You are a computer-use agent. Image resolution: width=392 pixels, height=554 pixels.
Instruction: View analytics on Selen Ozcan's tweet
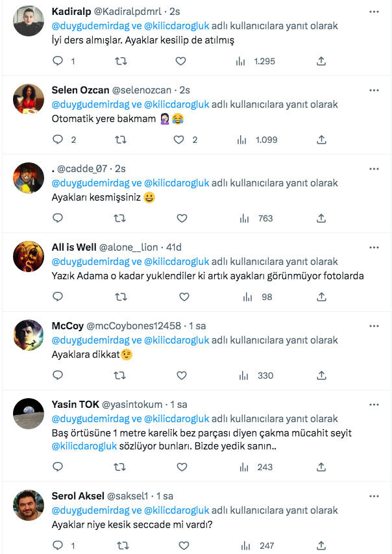click(241, 138)
